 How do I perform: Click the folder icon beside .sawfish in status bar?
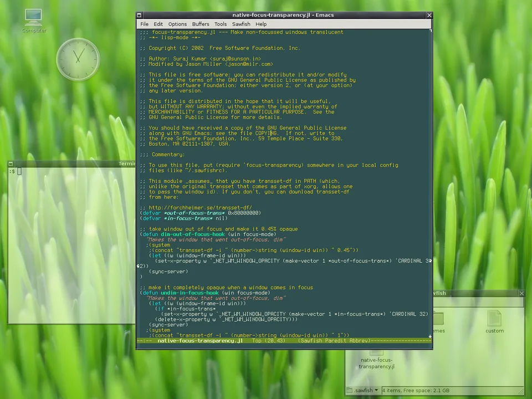[350, 390]
